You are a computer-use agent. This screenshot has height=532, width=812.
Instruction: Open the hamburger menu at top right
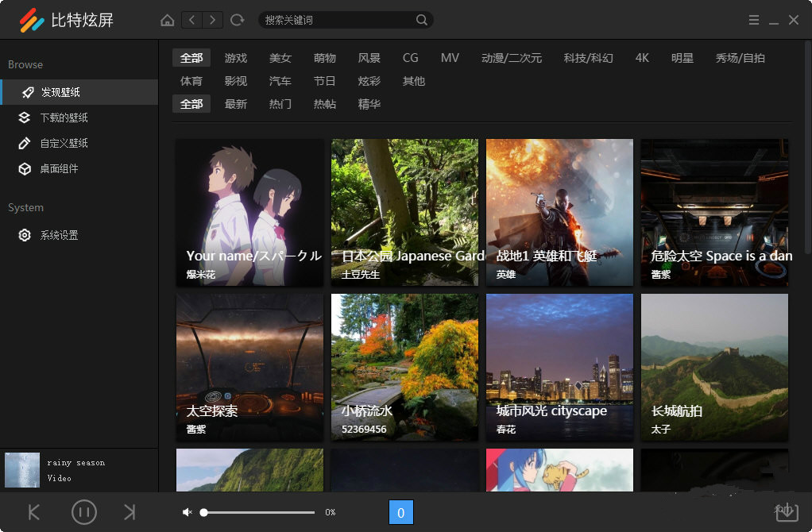pos(753,20)
